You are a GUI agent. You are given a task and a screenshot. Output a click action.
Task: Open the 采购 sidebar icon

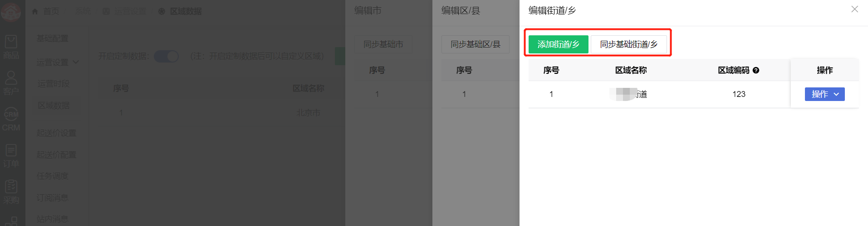click(x=11, y=192)
